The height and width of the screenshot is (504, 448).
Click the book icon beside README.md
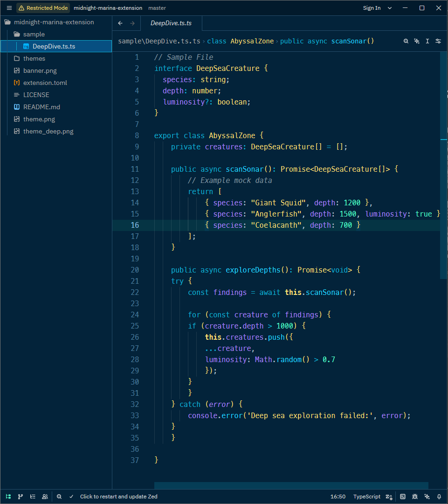click(17, 107)
